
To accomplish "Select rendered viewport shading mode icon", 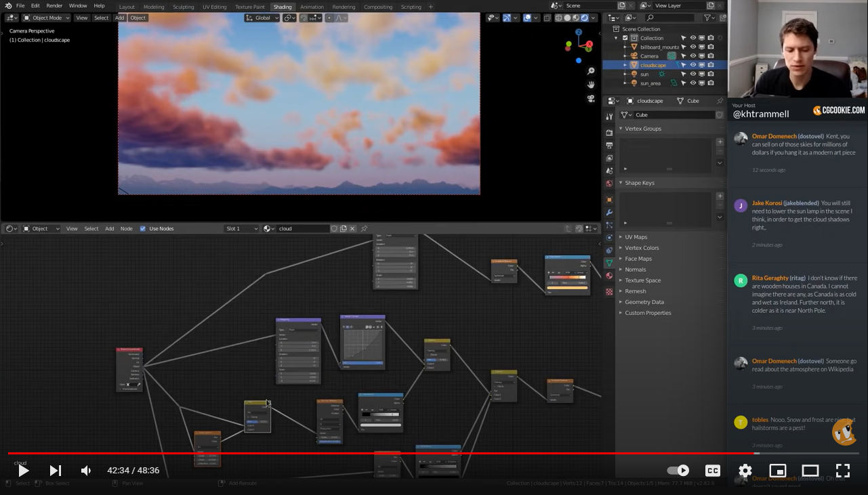I will (x=584, y=18).
